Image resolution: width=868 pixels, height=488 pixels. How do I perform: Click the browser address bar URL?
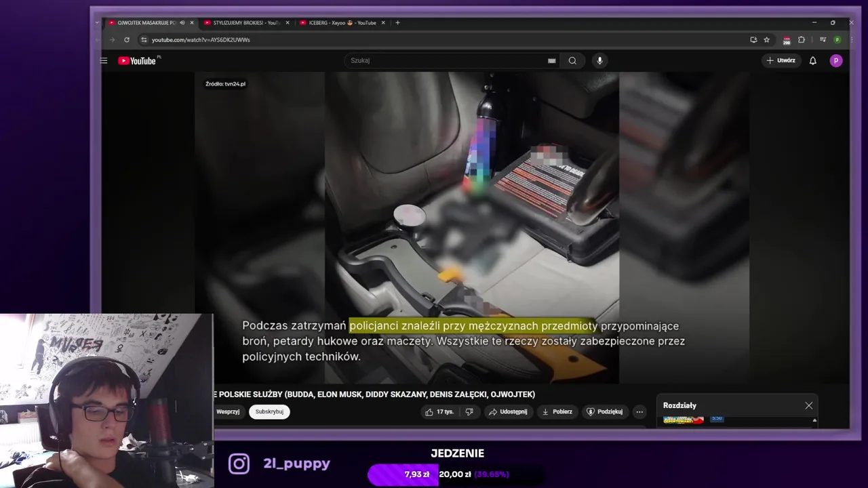(x=201, y=40)
